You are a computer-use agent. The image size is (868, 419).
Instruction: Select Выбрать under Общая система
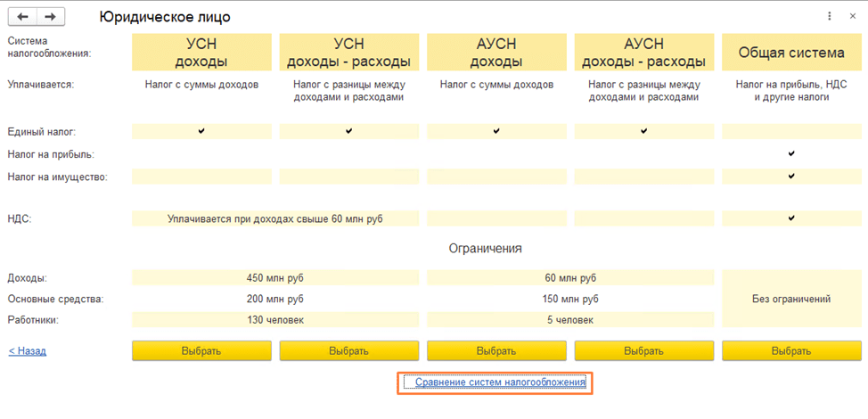pyautogui.click(x=791, y=350)
